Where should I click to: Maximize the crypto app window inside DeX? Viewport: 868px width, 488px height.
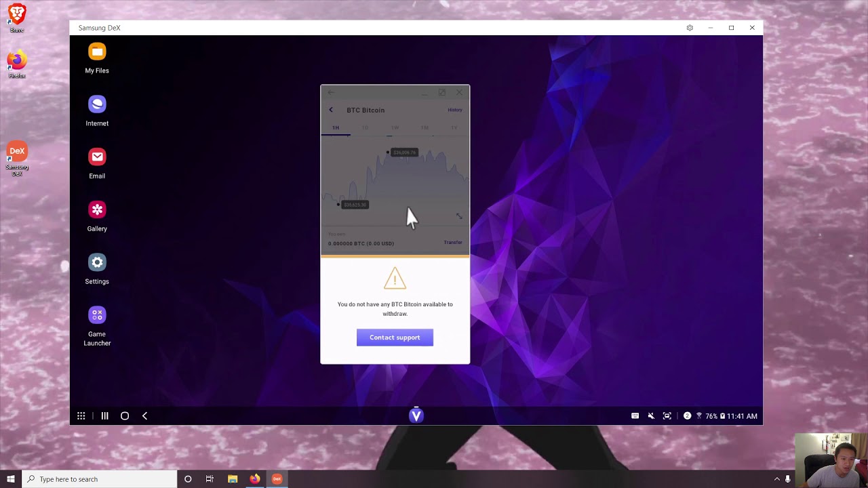point(442,92)
